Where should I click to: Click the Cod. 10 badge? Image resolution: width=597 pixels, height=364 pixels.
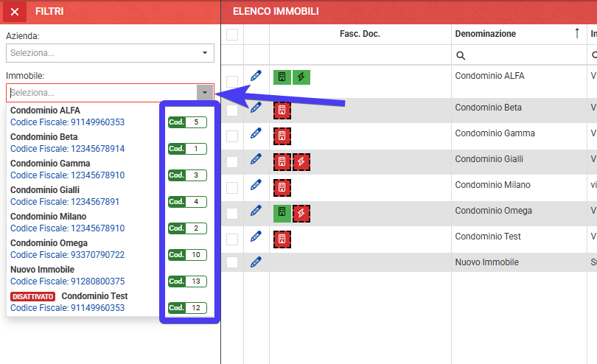[187, 255]
